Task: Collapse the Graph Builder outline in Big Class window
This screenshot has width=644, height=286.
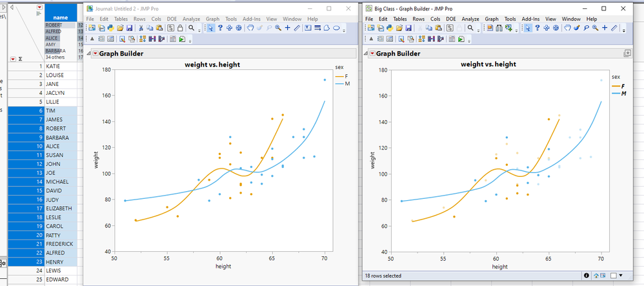Action: point(365,54)
